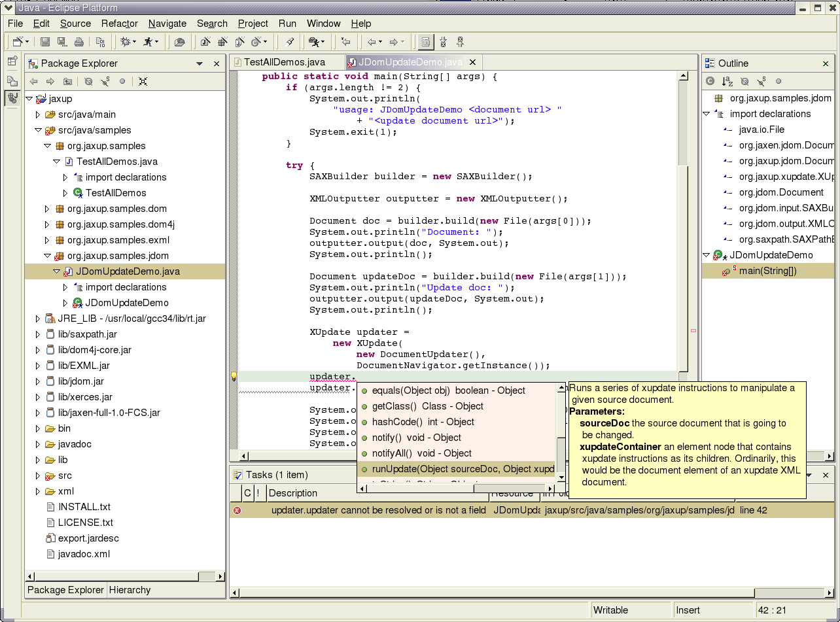The image size is (840, 622).
Task: Select hashCode() in the autocomplete list
Action: pyautogui.click(x=457, y=422)
